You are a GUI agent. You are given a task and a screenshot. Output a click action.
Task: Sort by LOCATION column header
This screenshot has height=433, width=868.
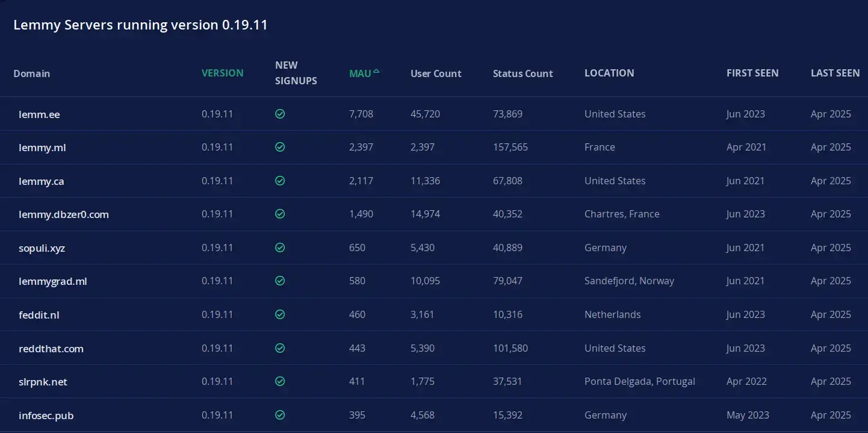pyautogui.click(x=609, y=73)
